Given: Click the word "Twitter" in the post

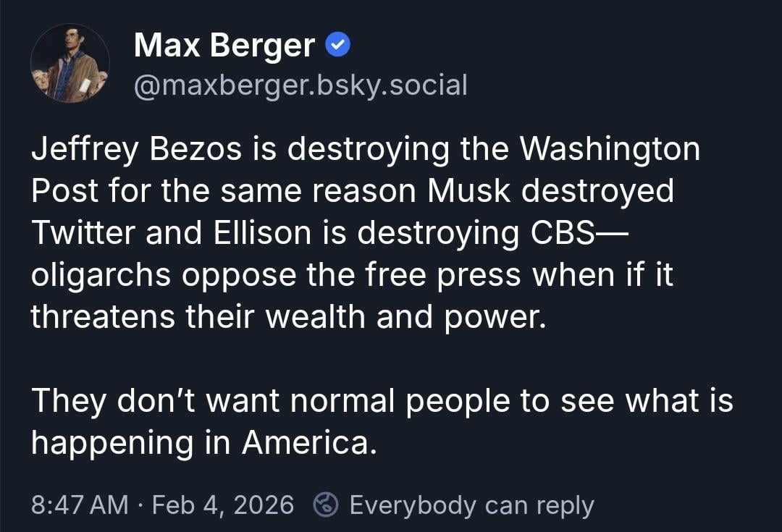Looking at the screenshot, I should 81,232.
